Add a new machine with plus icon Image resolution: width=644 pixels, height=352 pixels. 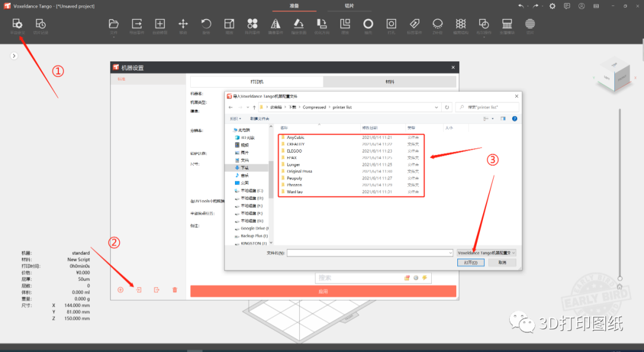point(120,290)
